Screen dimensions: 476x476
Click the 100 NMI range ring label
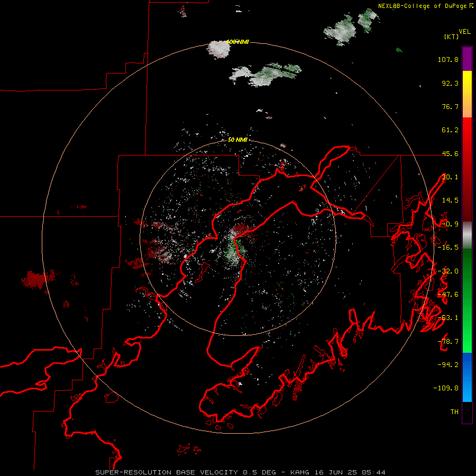237,42
